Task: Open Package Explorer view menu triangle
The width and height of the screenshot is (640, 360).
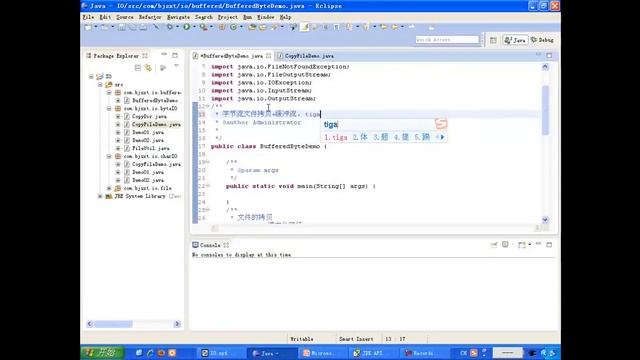Action: [x=176, y=66]
